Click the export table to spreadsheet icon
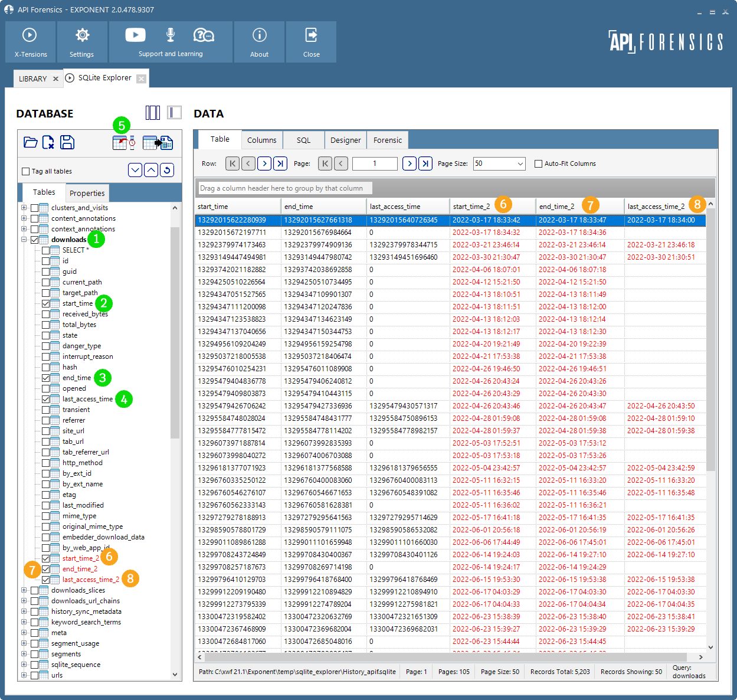The width and height of the screenshot is (737, 700). click(158, 143)
